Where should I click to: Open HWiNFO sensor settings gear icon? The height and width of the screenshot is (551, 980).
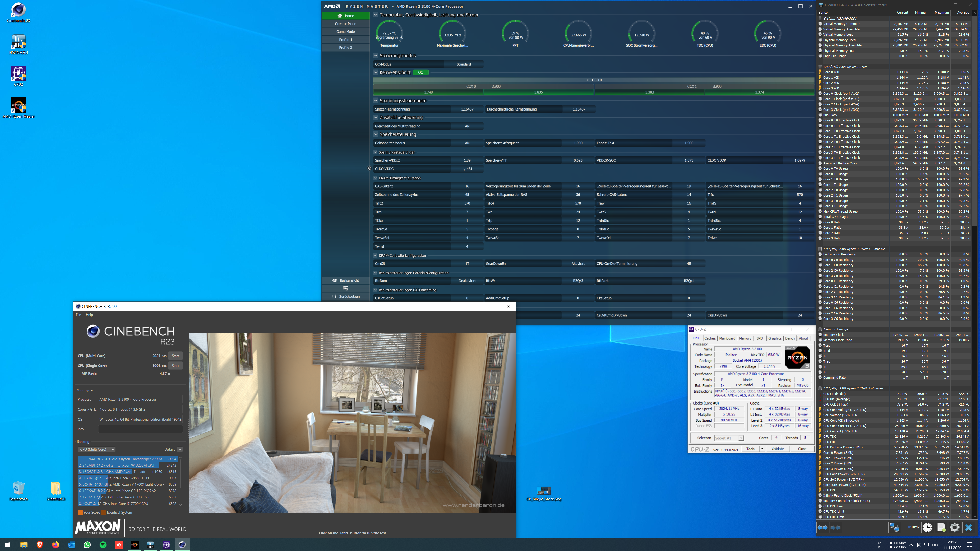point(954,528)
